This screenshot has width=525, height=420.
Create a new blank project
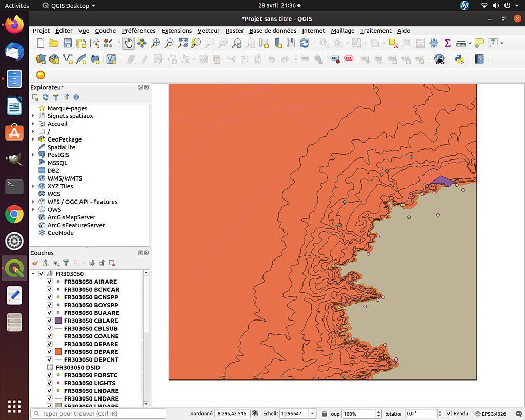coord(41,43)
